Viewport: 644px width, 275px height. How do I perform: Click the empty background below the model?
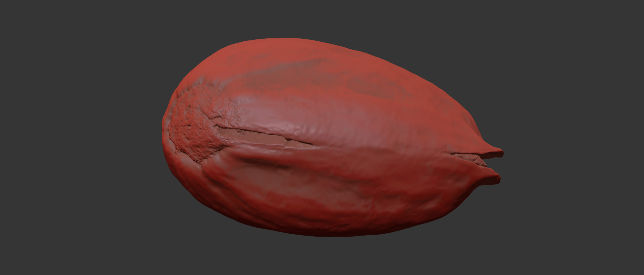tap(320, 257)
